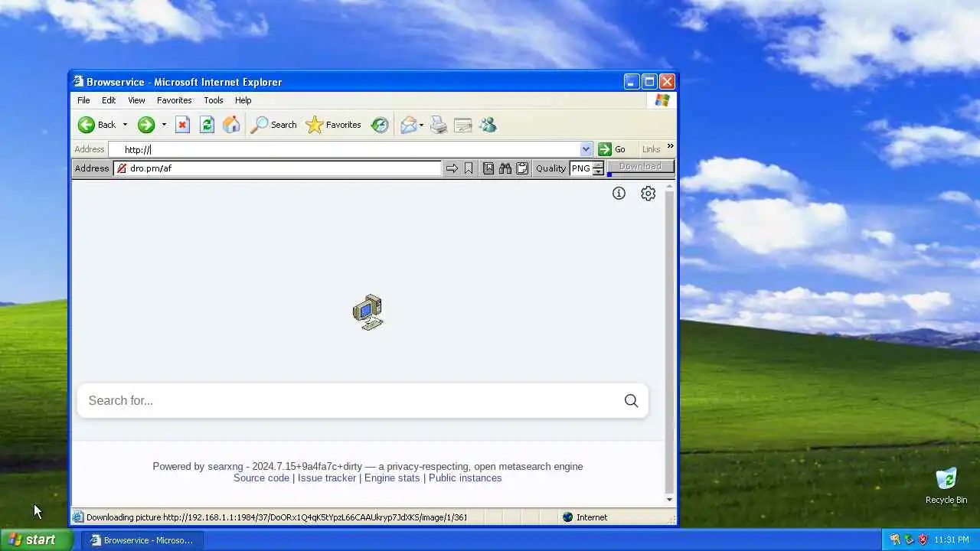
Task: Click the red security shield tray icon
Action: pyautogui.click(x=923, y=540)
